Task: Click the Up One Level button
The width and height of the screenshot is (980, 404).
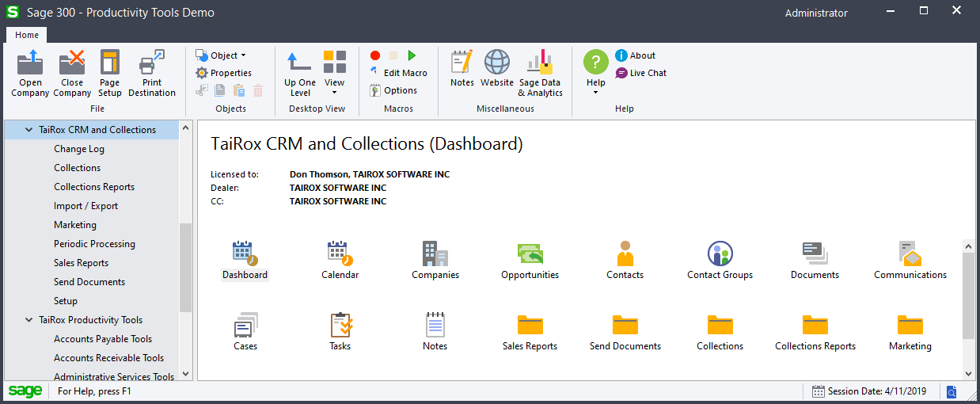Action: [x=300, y=73]
